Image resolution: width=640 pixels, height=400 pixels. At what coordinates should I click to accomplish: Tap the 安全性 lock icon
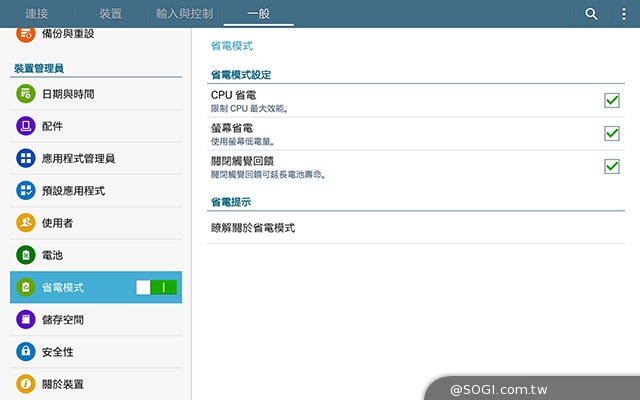coord(25,352)
